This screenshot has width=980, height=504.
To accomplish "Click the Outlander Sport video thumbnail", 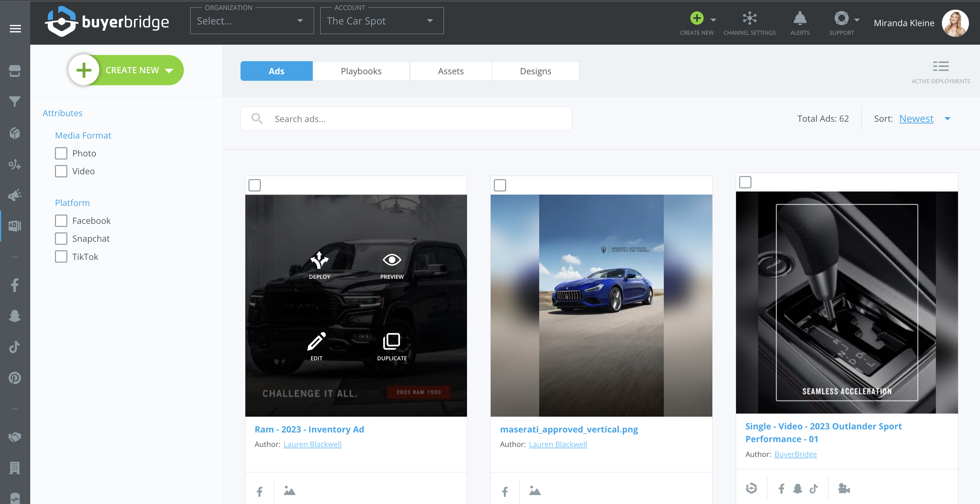I will [847, 302].
